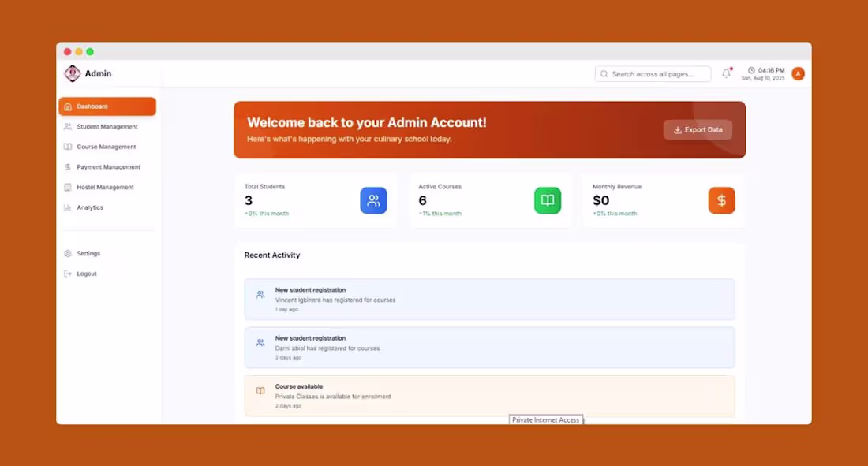Click 'Welcome back to your Admin Account!' heading
868x466 pixels.
pyautogui.click(x=366, y=122)
